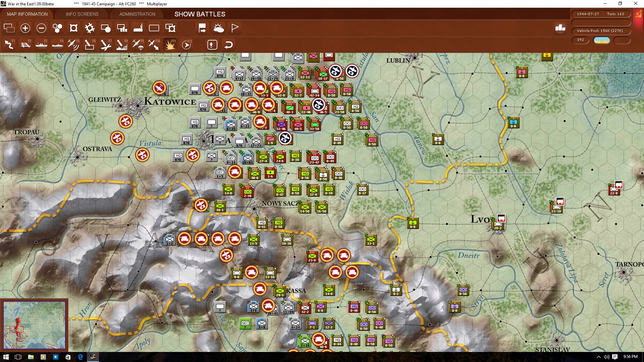Select bomb city mode F8
Image resolution: width=644 pixels, height=362 pixels.
point(122,45)
